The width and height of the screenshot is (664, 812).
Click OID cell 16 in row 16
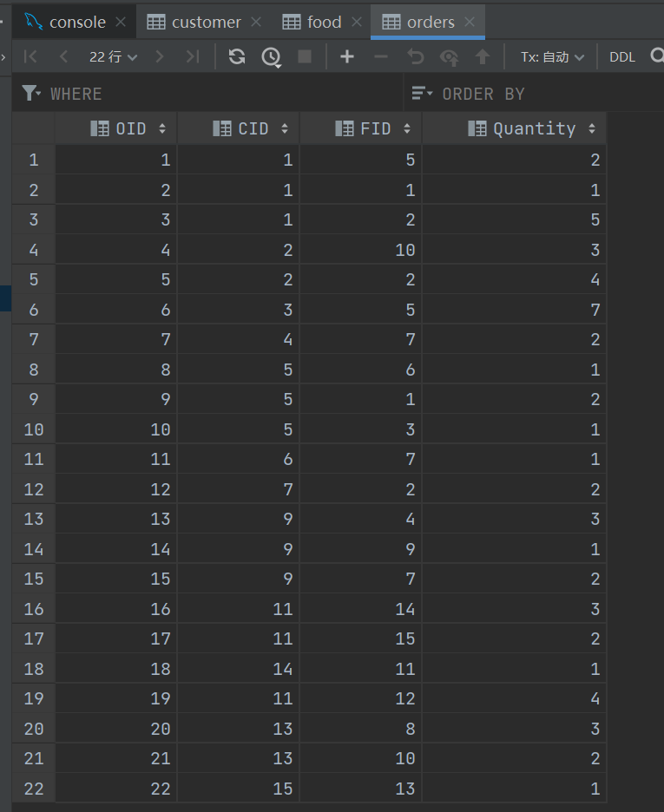[x=116, y=609]
